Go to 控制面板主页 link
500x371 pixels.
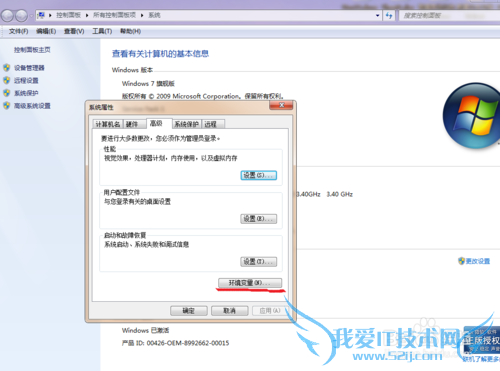tap(32, 50)
